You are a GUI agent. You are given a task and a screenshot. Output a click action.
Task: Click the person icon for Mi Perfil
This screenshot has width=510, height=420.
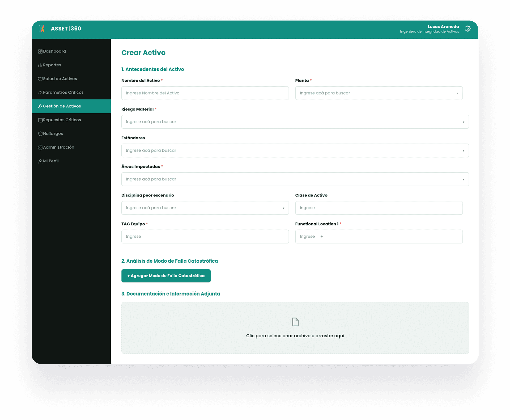40,161
